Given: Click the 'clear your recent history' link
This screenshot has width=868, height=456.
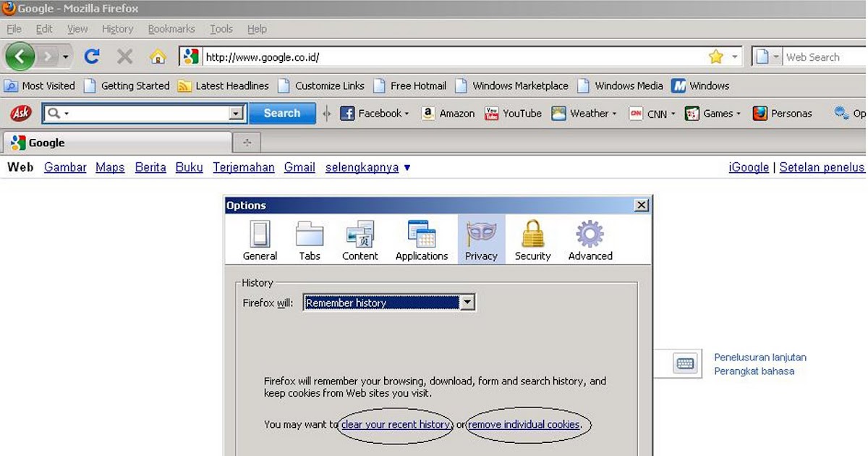Looking at the screenshot, I should click(x=395, y=424).
